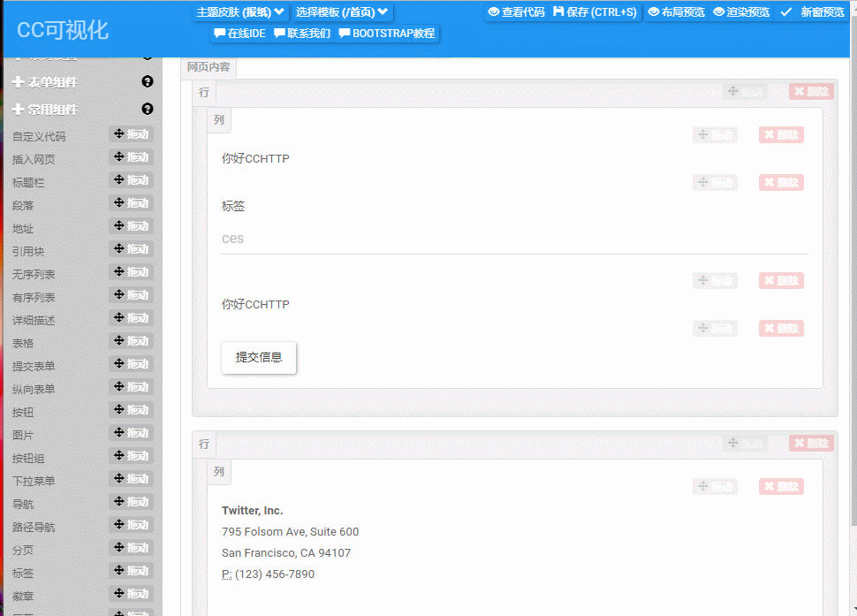Click the 在线IDE chat icon button
857x616 pixels.
coord(239,34)
